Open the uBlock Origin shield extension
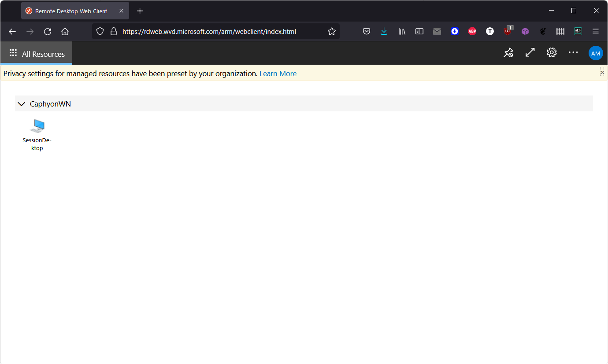This screenshot has width=608, height=364. (508, 31)
